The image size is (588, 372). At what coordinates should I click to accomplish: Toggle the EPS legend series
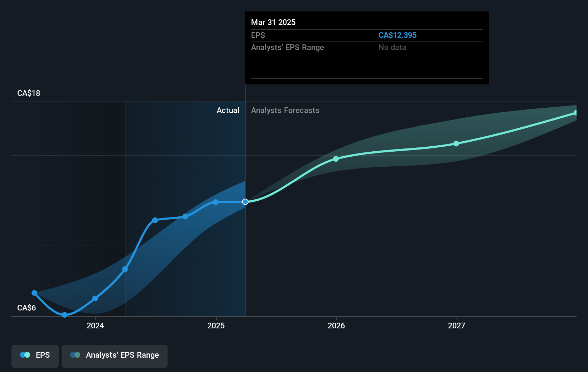point(35,356)
